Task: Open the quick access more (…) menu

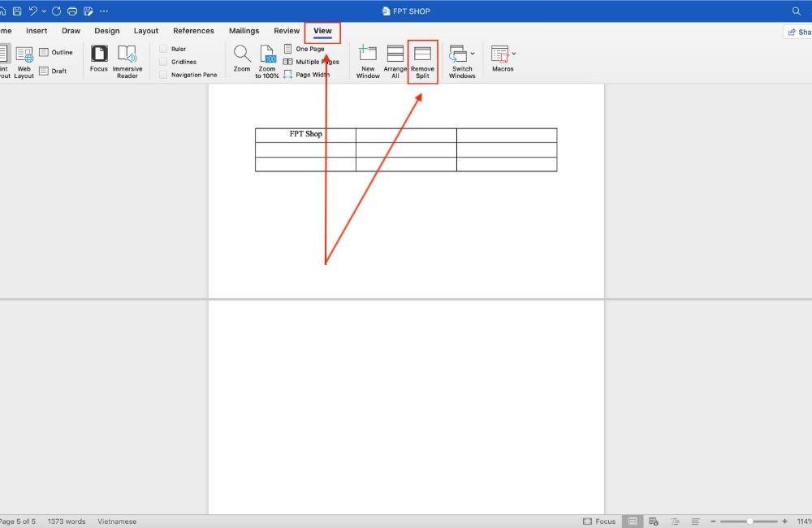Action: (104, 11)
